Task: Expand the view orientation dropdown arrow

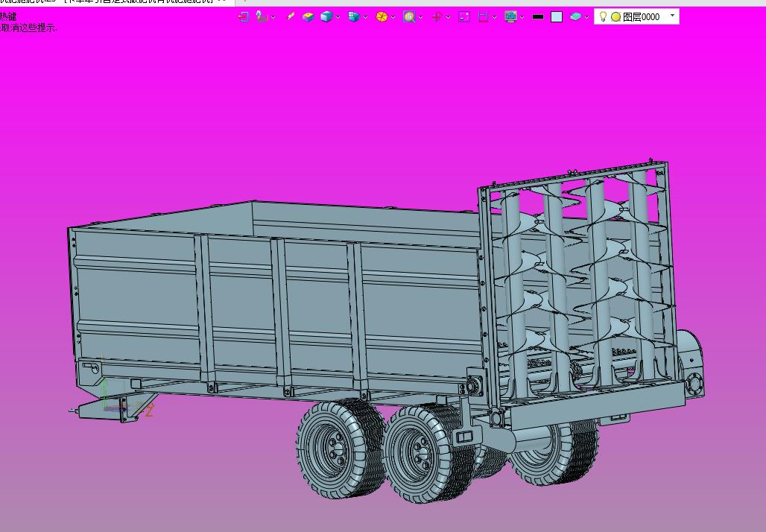Action: click(365, 17)
